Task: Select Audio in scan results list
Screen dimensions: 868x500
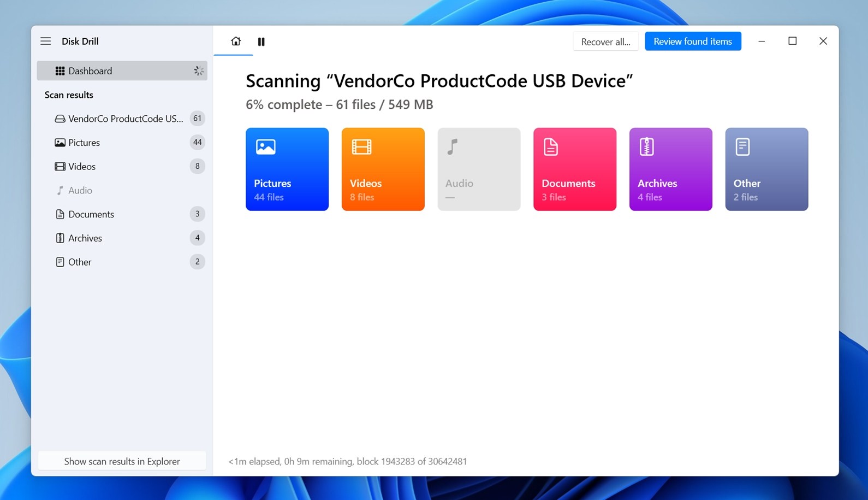Action: point(80,191)
